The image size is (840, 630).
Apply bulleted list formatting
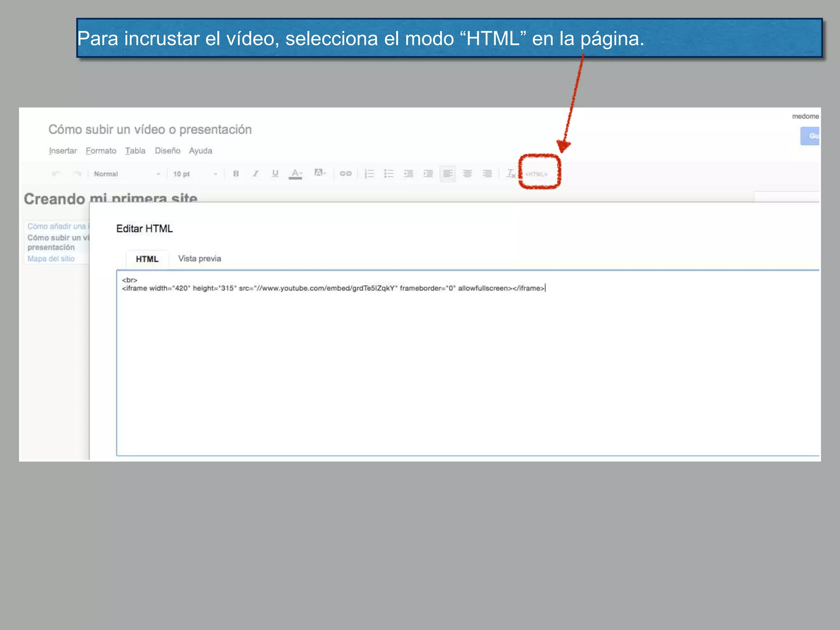[389, 173]
